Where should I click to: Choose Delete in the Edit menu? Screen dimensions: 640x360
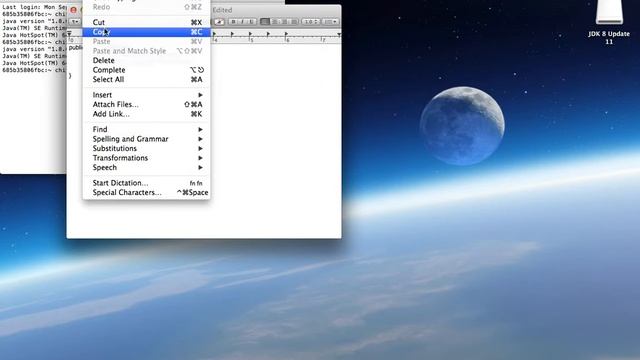tap(146, 60)
